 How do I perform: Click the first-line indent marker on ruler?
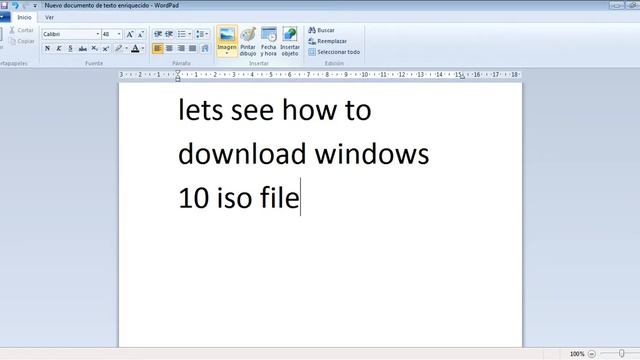[x=178, y=73]
